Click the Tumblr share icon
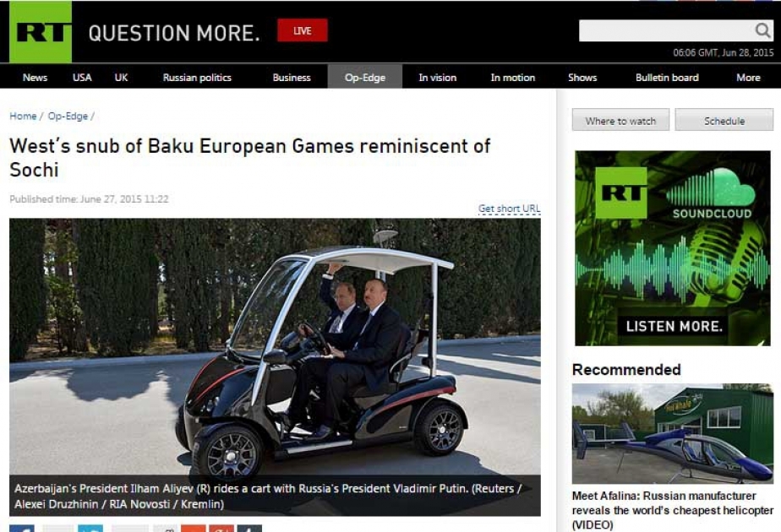The image size is (781, 532). [x=249, y=529]
